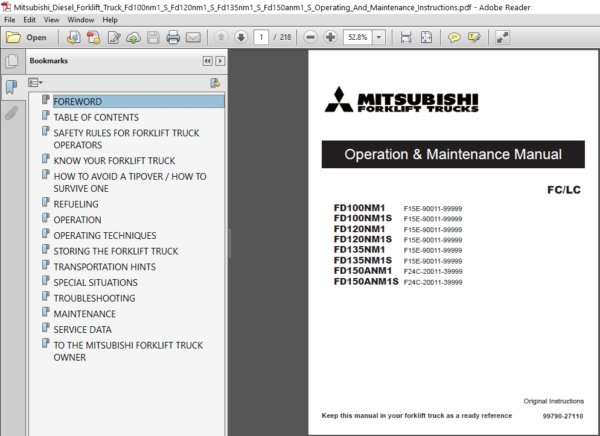
Task: Click the Print icon
Action: coord(173,38)
